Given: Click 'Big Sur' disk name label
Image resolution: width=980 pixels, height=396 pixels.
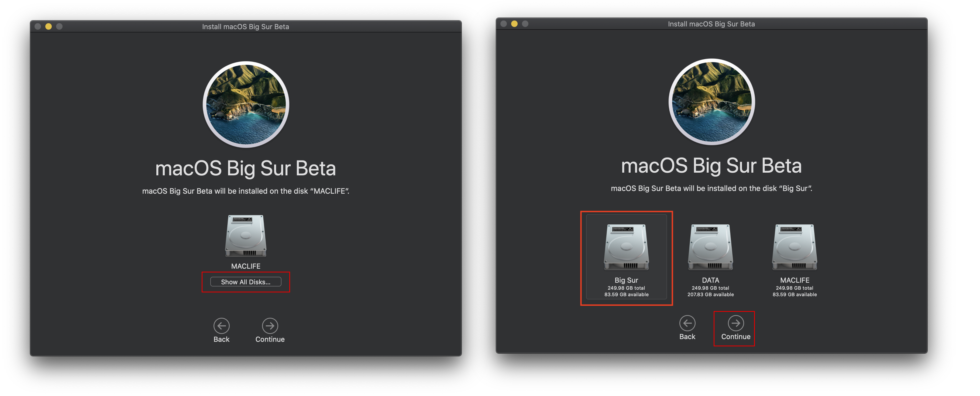Looking at the screenshot, I should pos(626,280).
